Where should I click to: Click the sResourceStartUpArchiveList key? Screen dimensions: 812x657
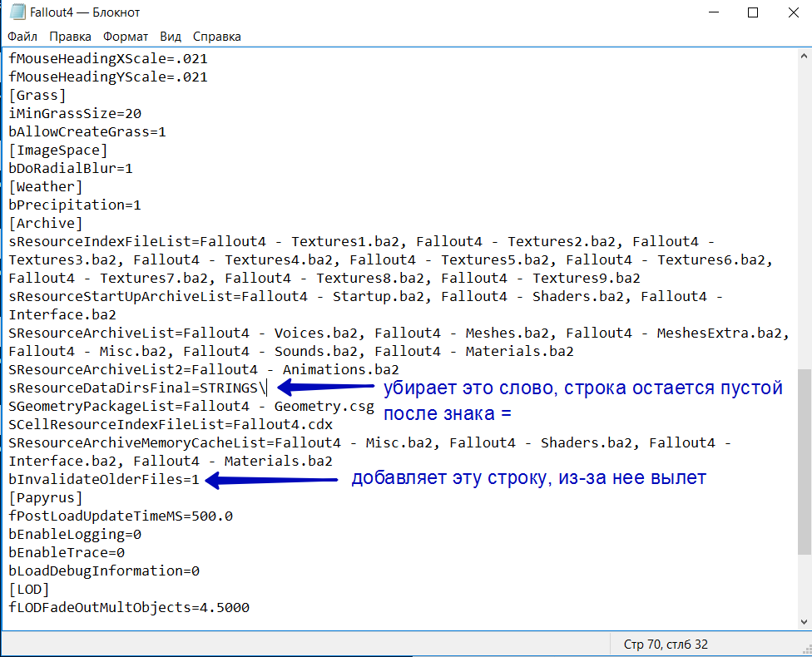point(120,297)
